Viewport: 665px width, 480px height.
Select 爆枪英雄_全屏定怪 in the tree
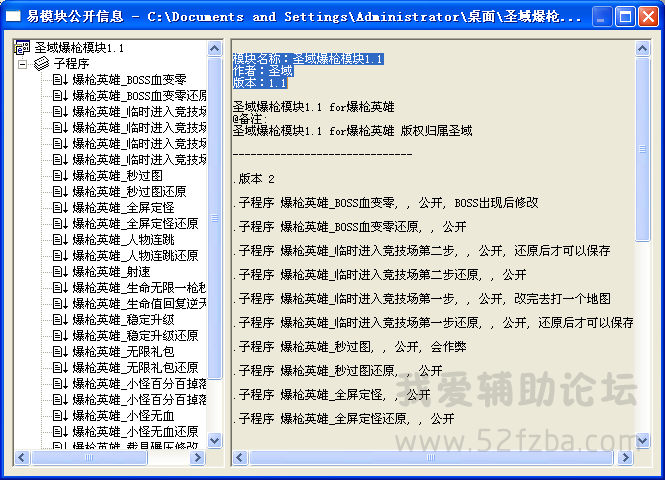tap(123, 208)
